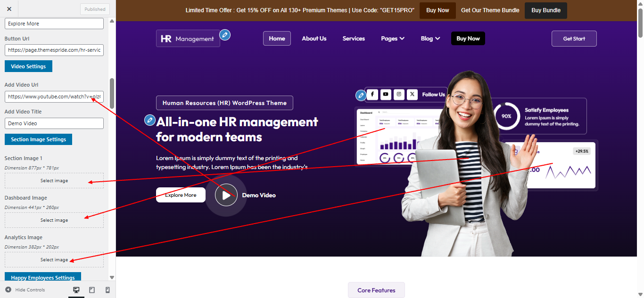The image size is (644, 298).
Task: Expand the Pages dropdown menu
Action: click(x=393, y=39)
